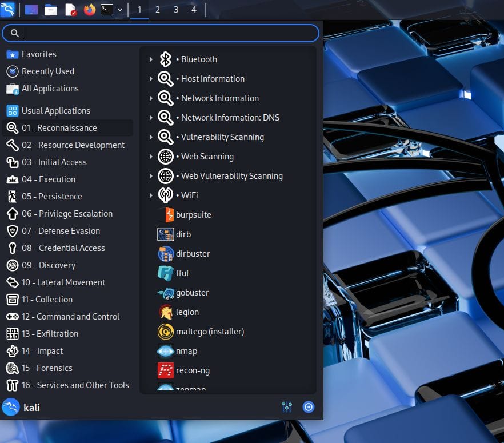
Task: Switch to workspace 3
Action: click(x=175, y=10)
